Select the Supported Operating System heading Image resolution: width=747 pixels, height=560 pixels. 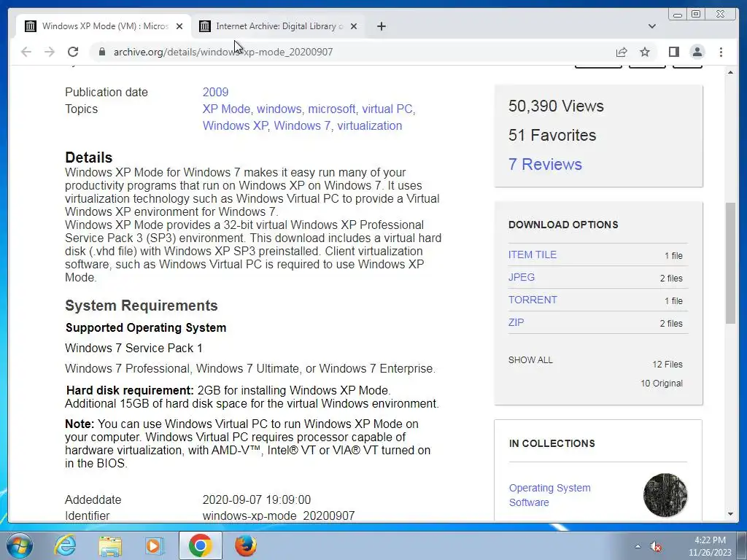coord(146,327)
